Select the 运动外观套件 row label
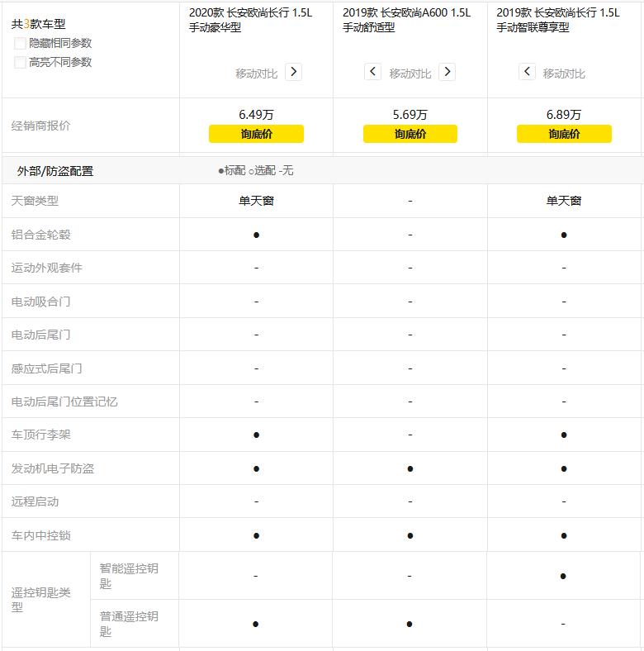The width and height of the screenshot is (644, 651). [46, 268]
